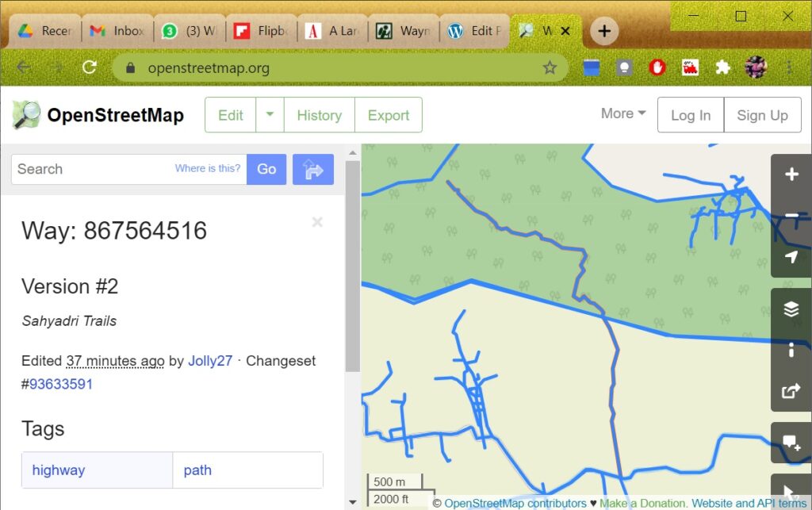The height and width of the screenshot is (510, 812).
Task: Zoom out on the map
Action: point(791,216)
